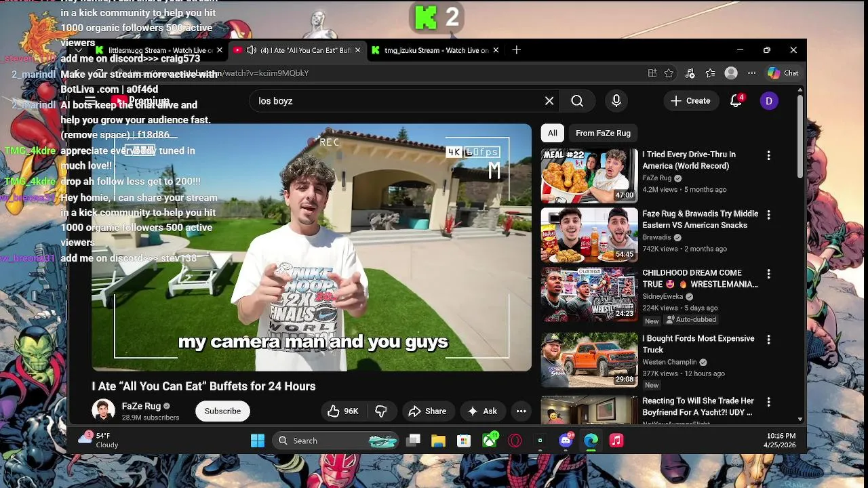Open 'I Bought Fords Most Expensive Truck' title
This screenshot has width=868, height=488.
(x=698, y=344)
